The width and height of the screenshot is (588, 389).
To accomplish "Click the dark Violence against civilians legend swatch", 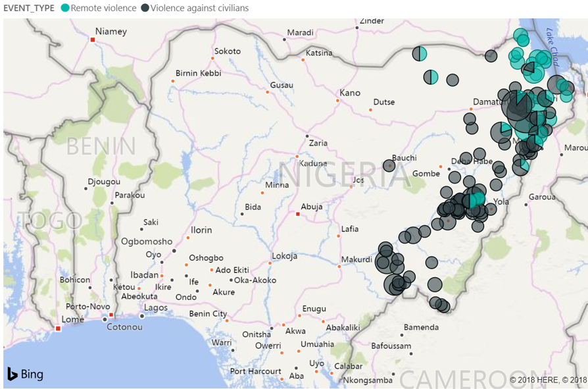I will coord(145,8).
